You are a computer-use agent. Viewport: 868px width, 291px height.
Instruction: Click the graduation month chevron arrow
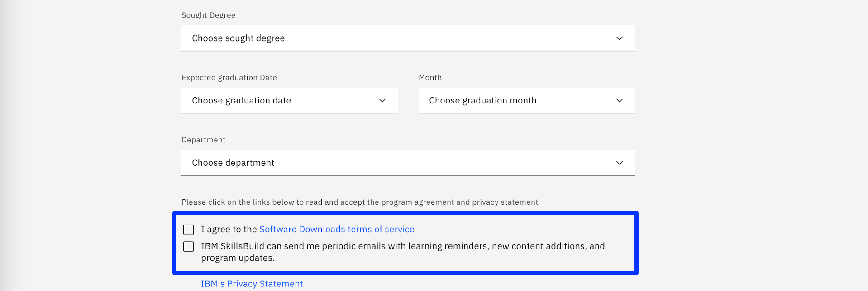tap(620, 101)
